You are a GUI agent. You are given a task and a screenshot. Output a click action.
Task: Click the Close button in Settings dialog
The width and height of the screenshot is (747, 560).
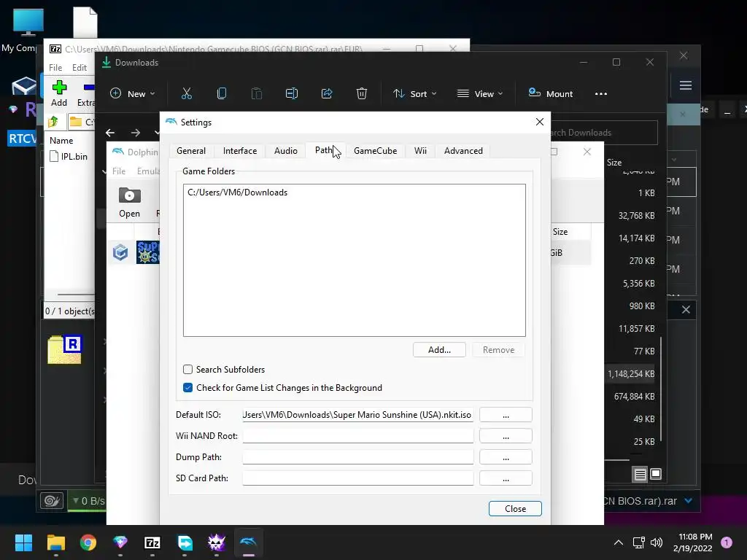[515, 508]
